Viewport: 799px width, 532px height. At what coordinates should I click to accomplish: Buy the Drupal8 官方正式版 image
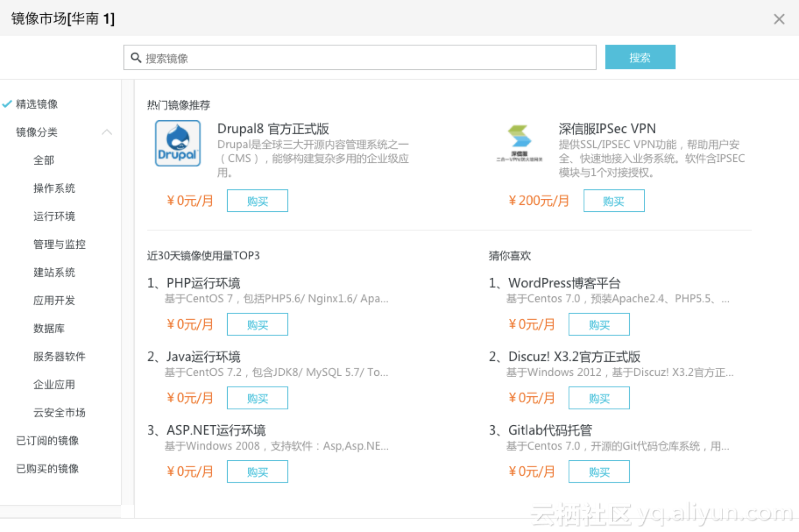click(257, 201)
